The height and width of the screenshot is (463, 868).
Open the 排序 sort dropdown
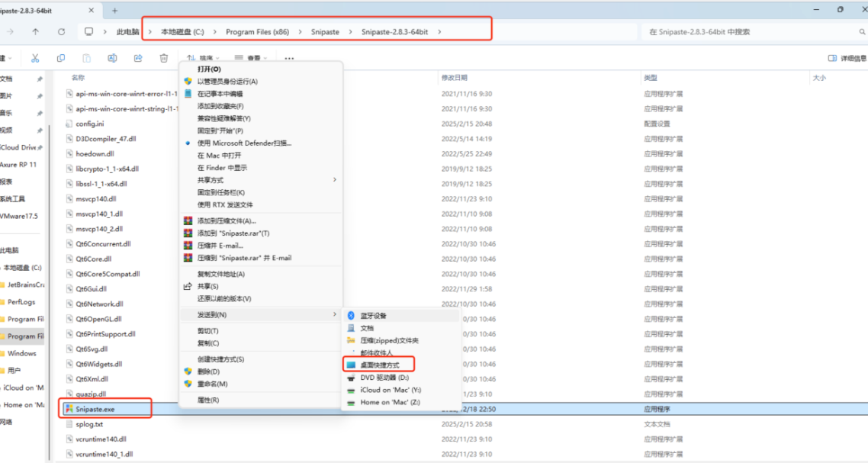point(203,58)
